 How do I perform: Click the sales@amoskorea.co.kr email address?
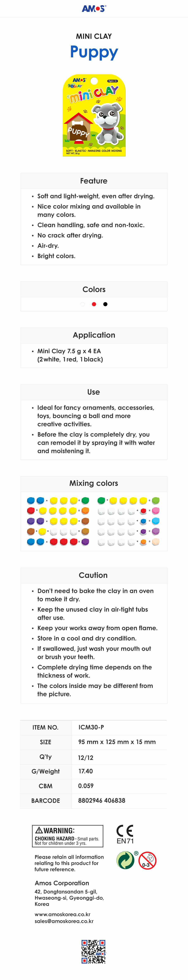click(64, 921)
